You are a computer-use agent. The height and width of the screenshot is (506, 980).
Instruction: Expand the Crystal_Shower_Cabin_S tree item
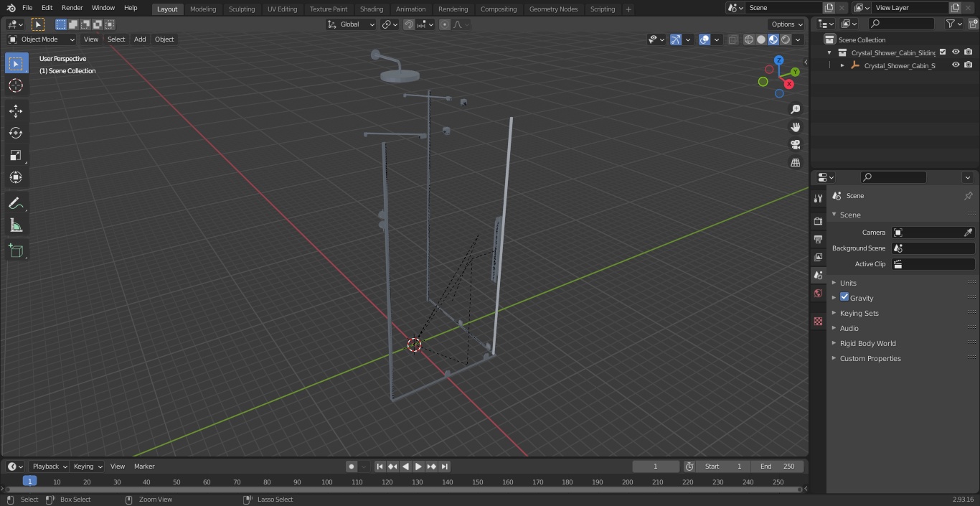coord(842,65)
